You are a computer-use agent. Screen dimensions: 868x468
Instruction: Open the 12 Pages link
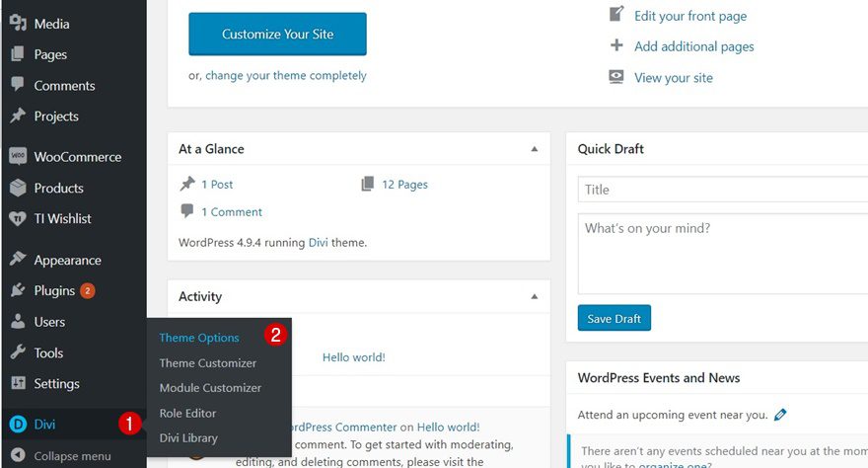pyautogui.click(x=404, y=185)
